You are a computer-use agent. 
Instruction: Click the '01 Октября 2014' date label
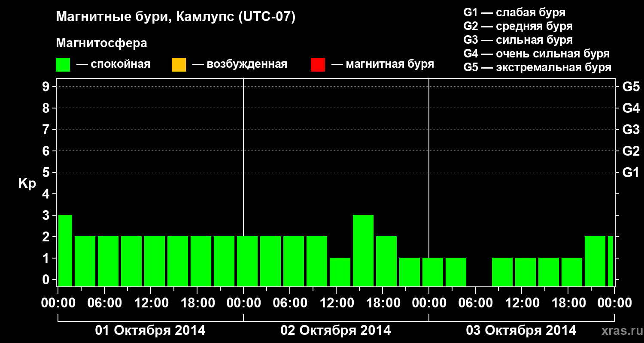(x=150, y=331)
